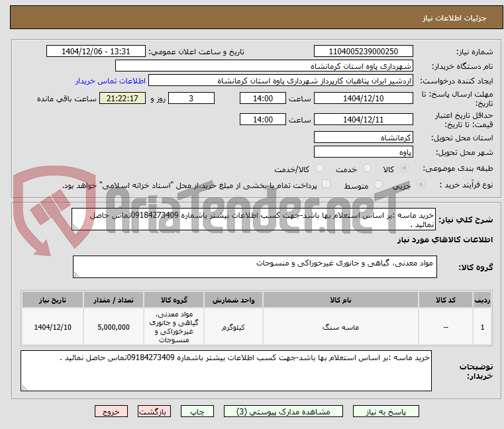Image resolution: width=504 pixels, height=429 pixels.
Task: Click price validity date 1404/12/11 field
Action: (363, 119)
